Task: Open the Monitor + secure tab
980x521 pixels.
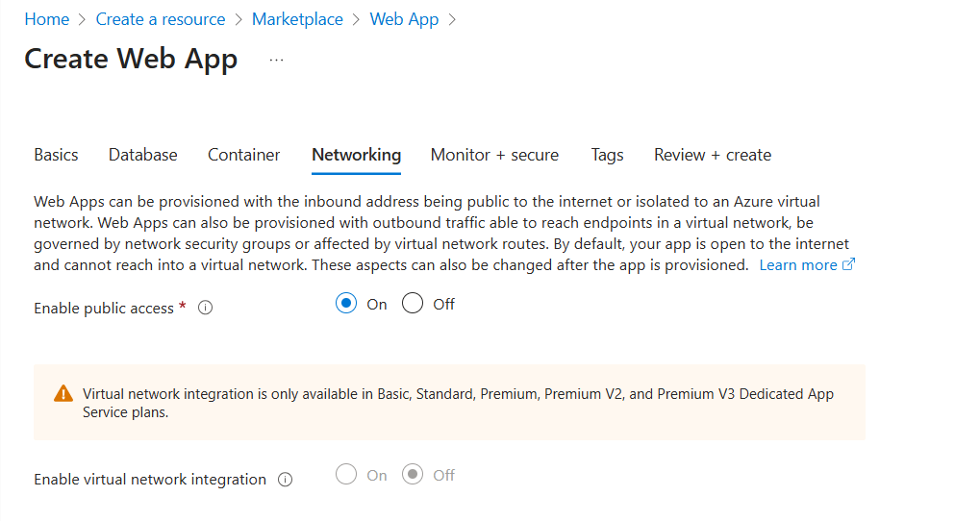Action: [494, 155]
